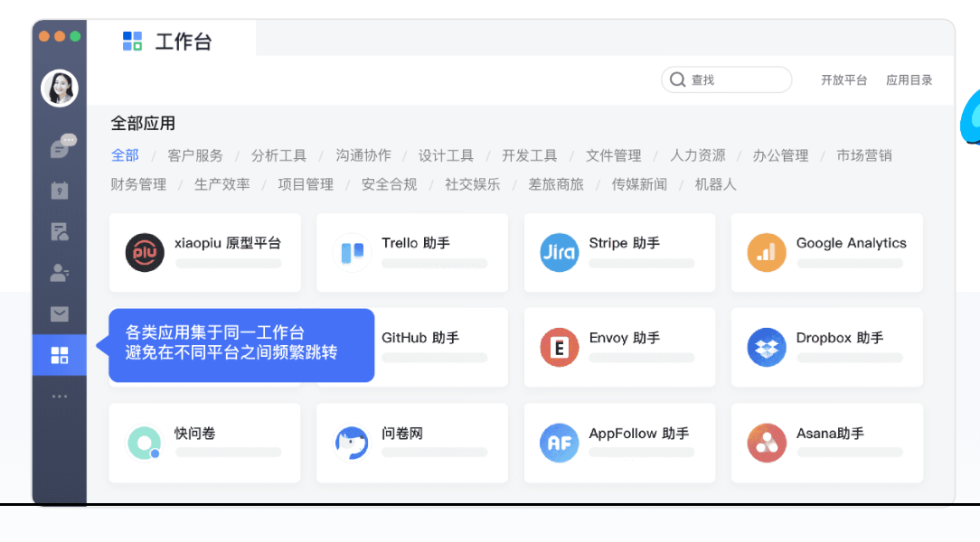This screenshot has height=542, width=980.
Task: Click the user profile avatar
Action: [60, 88]
